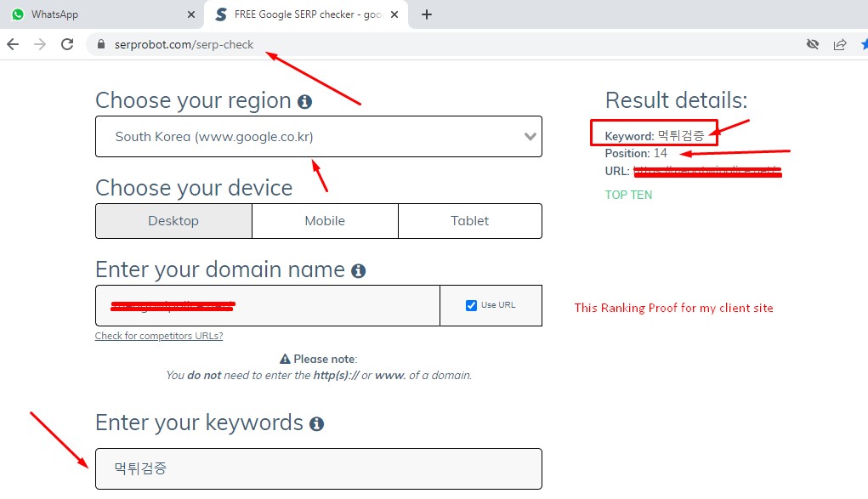Click the padlock site security icon
Image resolution: width=868 pixels, height=499 pixels.
tap(101, 44)
